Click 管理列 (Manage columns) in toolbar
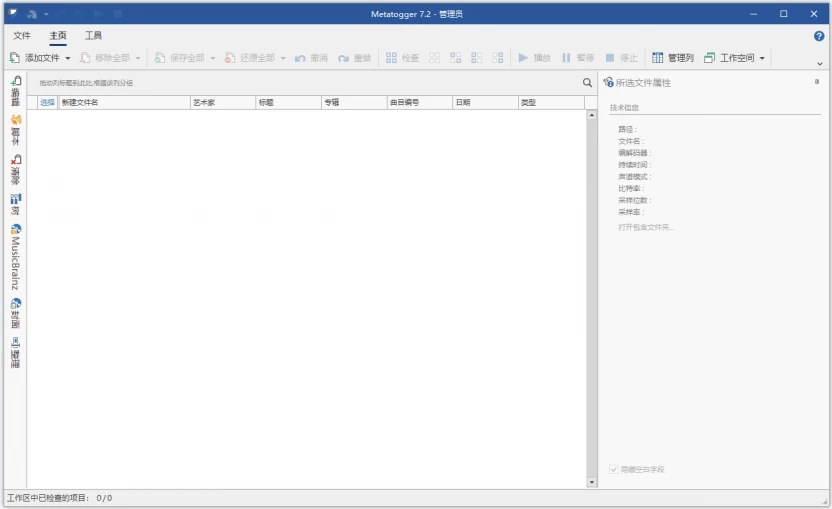This screenshot has height=509, width=832. (x=672, y=58)
